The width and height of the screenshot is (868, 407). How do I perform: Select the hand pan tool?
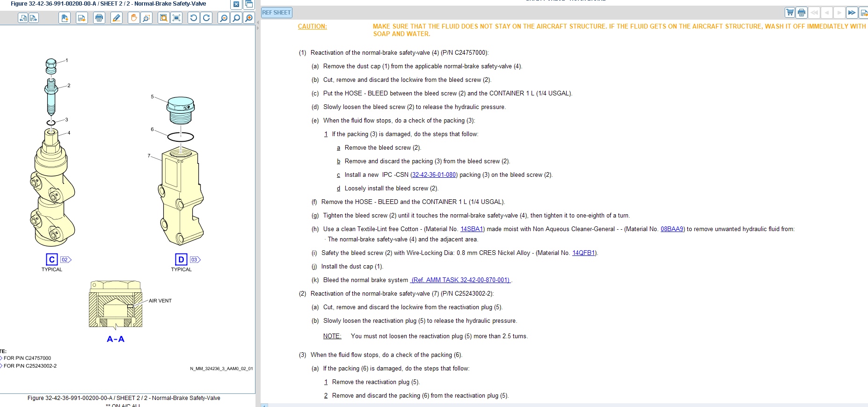134,18
